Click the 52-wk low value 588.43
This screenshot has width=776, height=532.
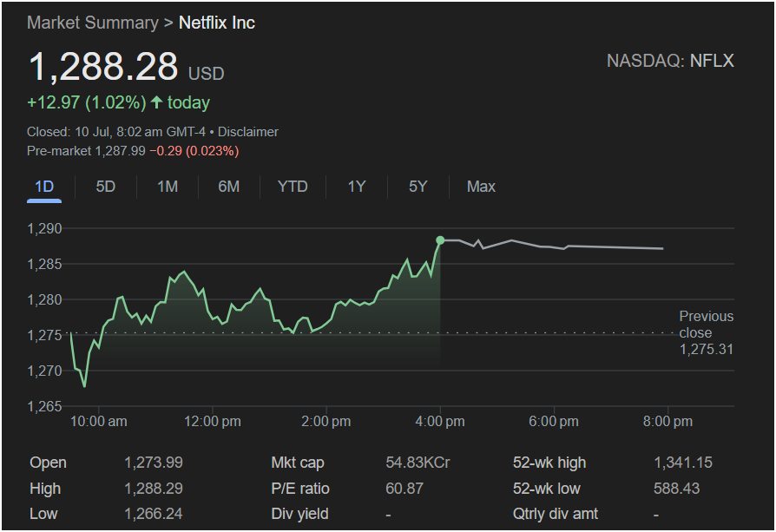(676, 489)
